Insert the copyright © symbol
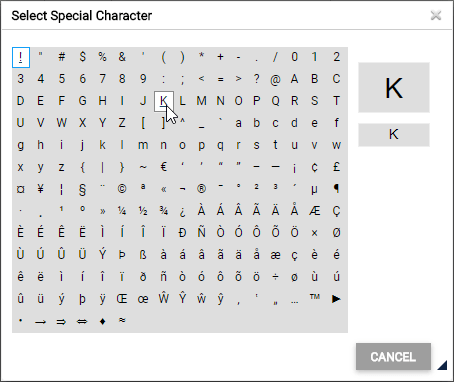Viewport: 454px width, 382px height. tap(122, 189)
